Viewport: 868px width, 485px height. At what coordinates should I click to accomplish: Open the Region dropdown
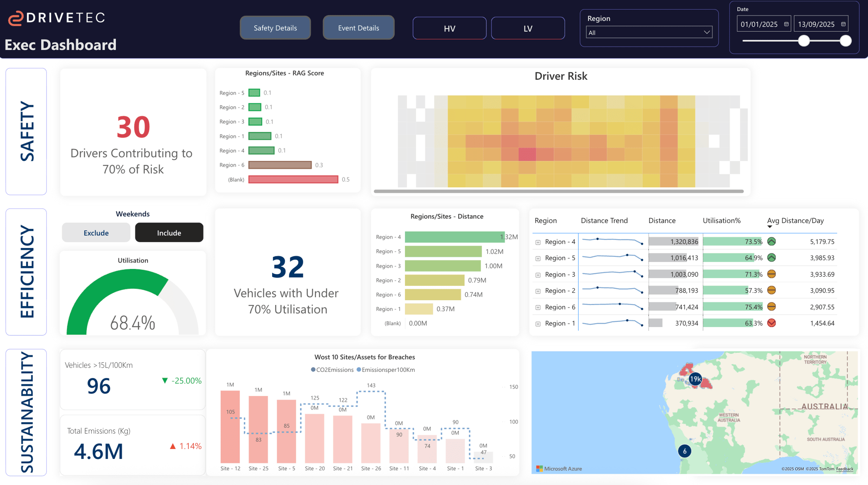click(649, 33)
